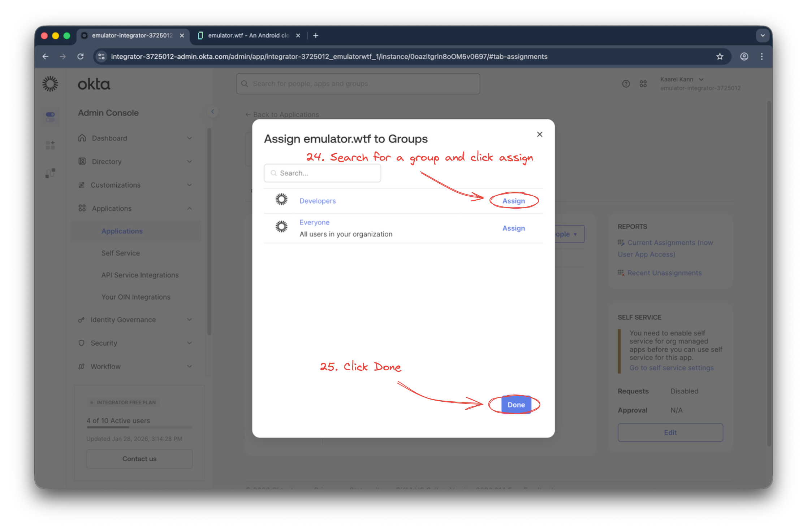Viewport: 807px width, 532px height.
Task: Open Self Service menu item
Action: click(x=120, y=253)
